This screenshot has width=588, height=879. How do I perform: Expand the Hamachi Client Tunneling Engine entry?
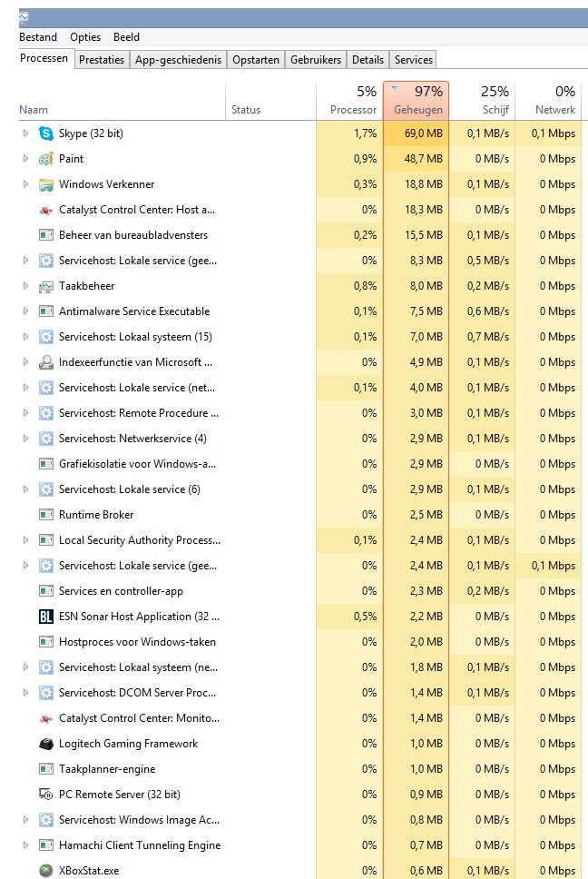(25, 844)
